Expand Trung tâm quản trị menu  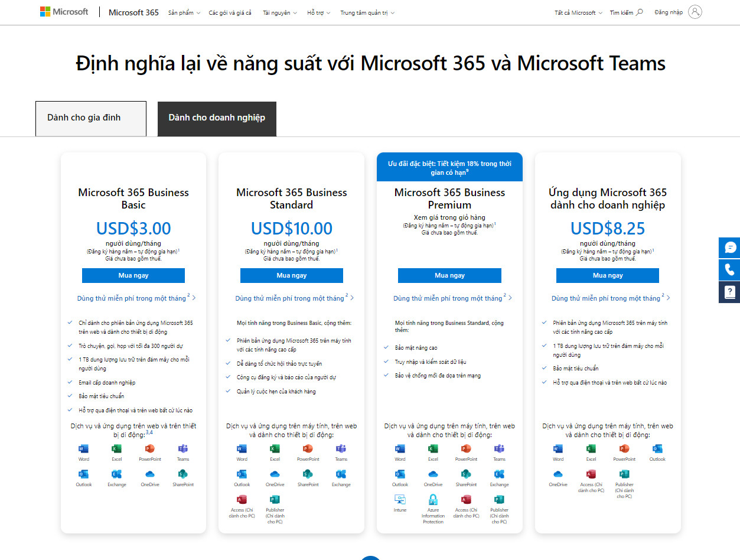pyautogui.click(x=367, y=12)
